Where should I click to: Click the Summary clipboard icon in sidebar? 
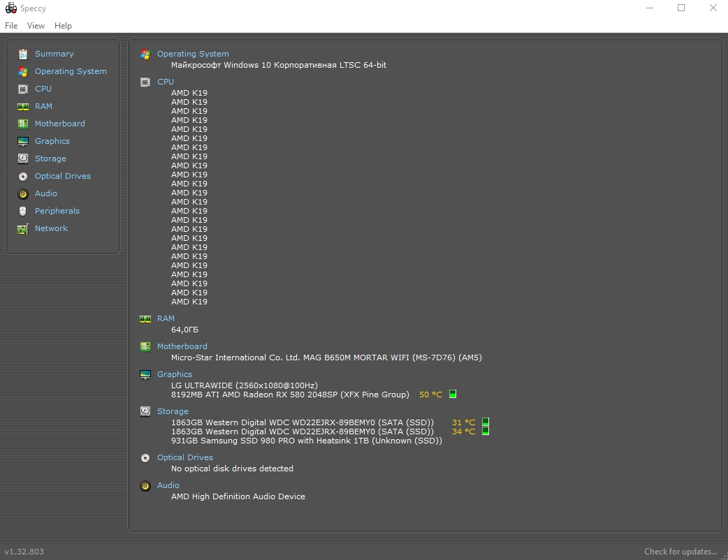(23, 54)
